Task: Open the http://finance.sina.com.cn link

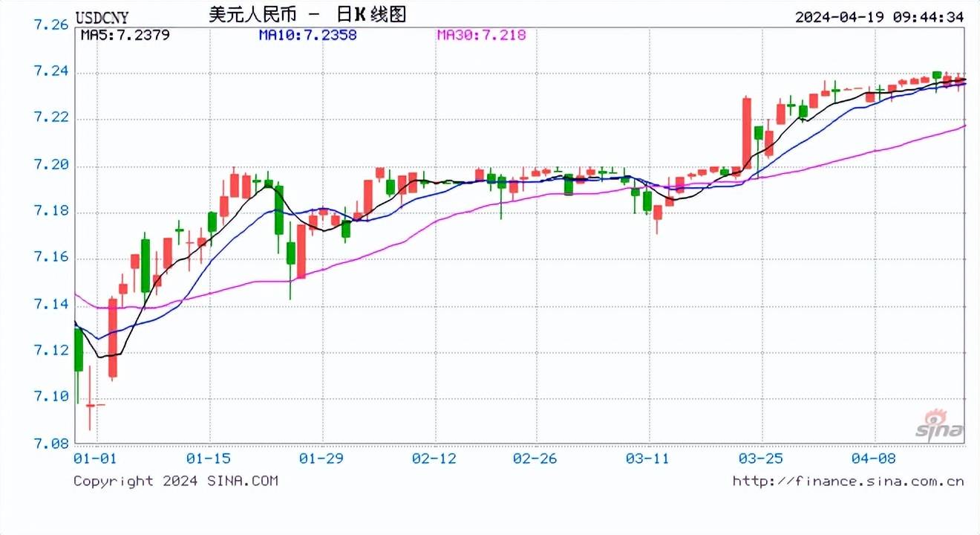Action: (x=848, y=481)
